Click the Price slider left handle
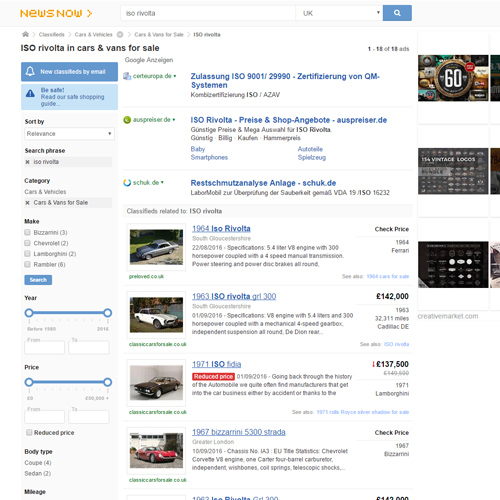 pos(29,382)
